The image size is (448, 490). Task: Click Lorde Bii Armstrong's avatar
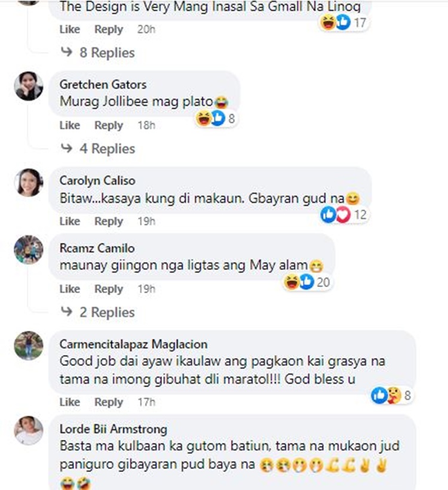tap(29, 430)
